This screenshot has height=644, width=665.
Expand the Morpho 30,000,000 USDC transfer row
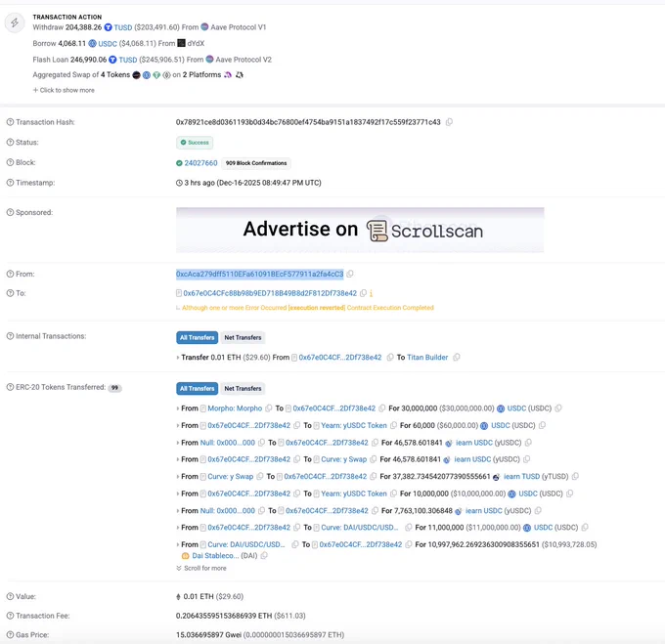point(178,408)
